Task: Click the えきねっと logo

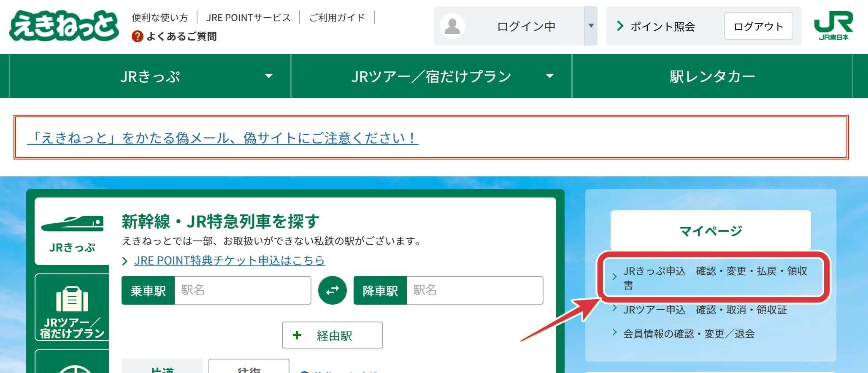Action: tap(64, 26)
